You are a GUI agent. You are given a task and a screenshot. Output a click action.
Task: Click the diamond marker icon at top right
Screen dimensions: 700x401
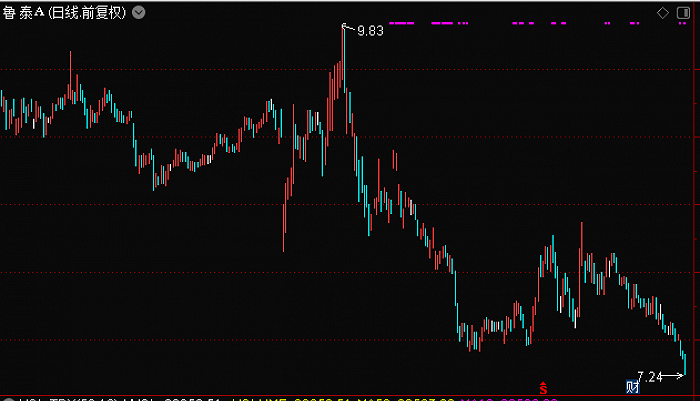(x=663, y=13)
